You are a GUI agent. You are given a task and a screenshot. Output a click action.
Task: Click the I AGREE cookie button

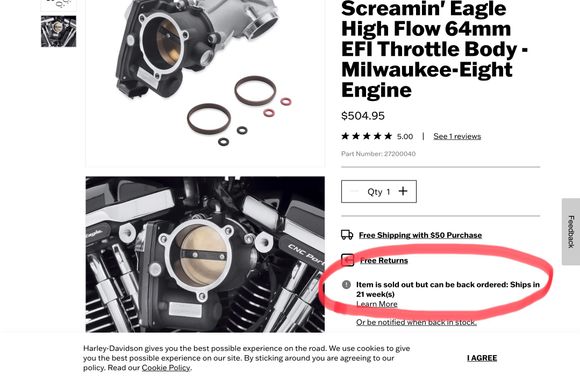pyautogui.click(x=482, y=358)
